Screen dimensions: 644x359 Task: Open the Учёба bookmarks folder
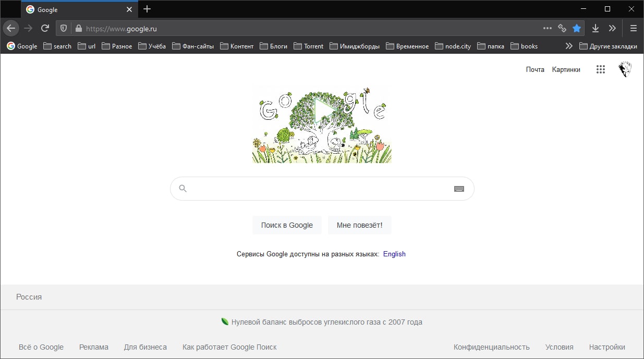[152, 46]
